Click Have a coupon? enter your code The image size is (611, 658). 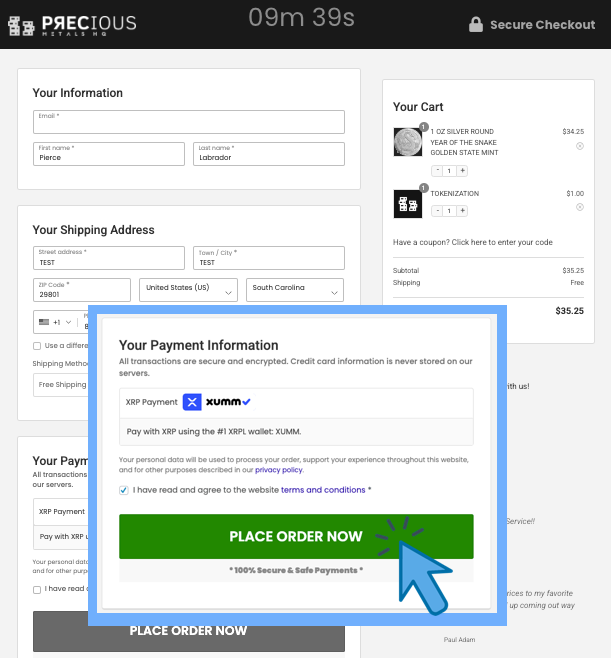pyautogui.click(x=473, y=242)
